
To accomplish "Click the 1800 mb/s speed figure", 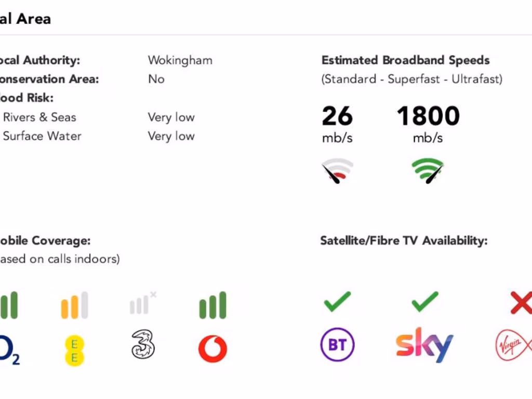I will pos(428,116).
